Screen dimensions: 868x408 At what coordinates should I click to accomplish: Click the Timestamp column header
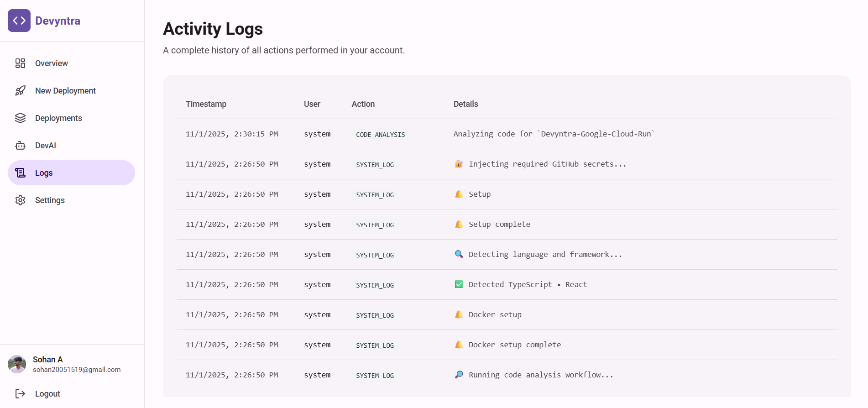(x=206, y=104)
